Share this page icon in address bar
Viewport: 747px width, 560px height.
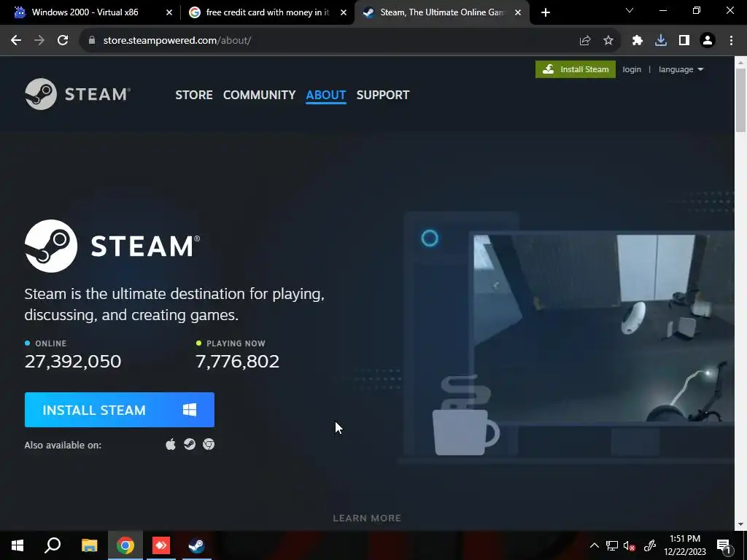tap(585, 41)
